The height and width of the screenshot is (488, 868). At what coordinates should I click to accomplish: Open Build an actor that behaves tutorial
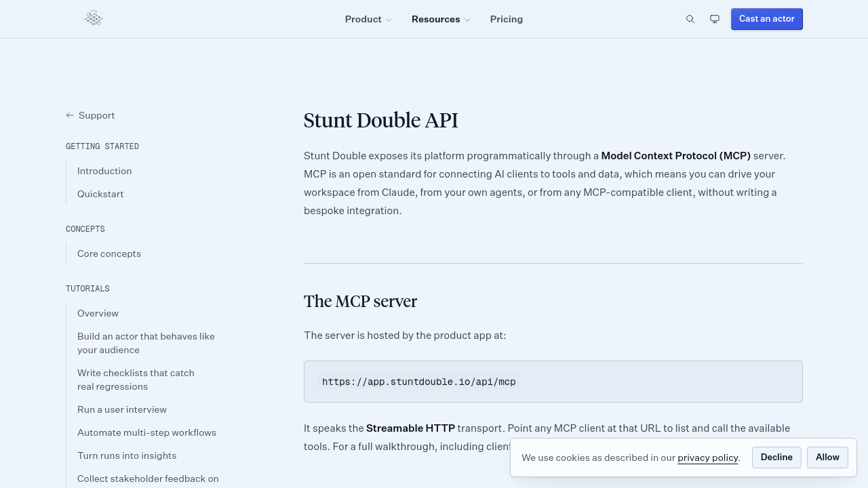pyautogui.click(x=146, y=343)
